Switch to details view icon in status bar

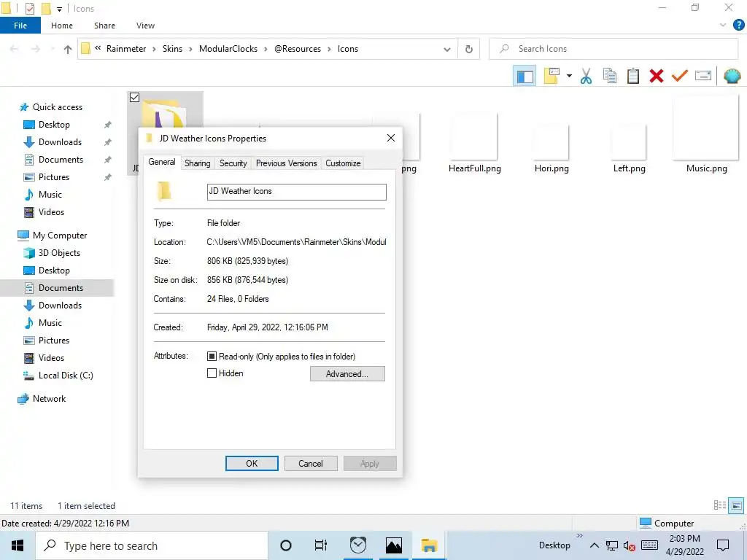point(720,505)
